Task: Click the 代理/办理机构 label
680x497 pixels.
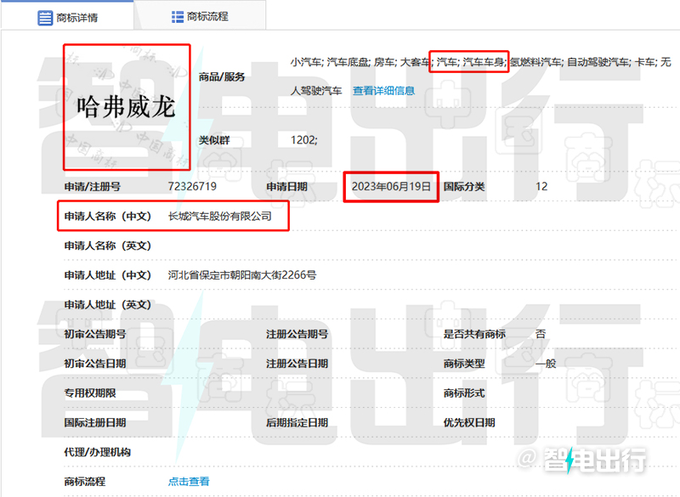Action: point(97,452)
